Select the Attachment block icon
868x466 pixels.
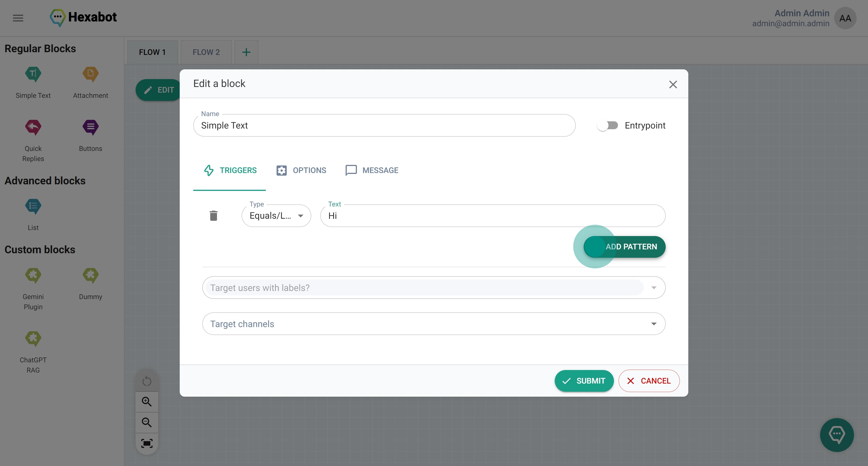tap(90, 74)
